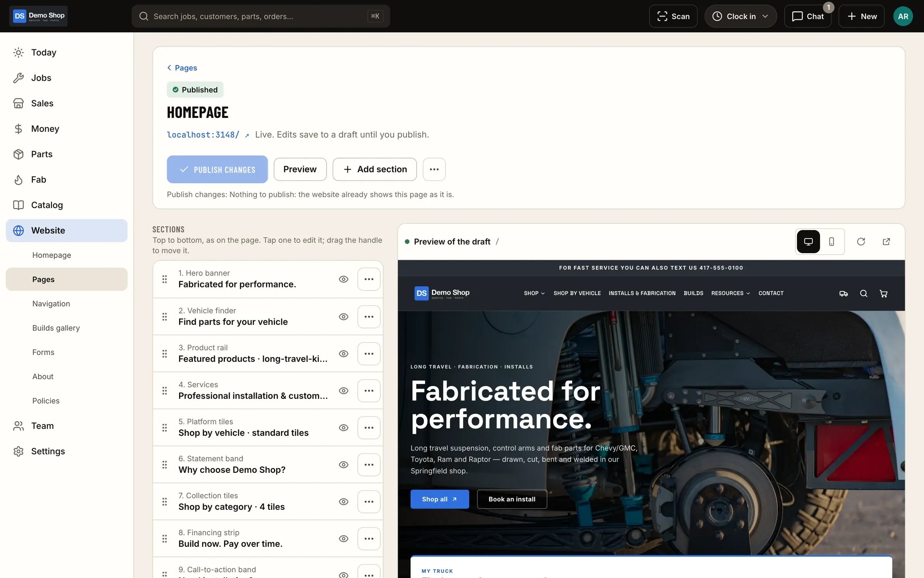The height and width of the screenshot is (578, 924).
Task: Toggle visibility of Product rail section
Action: click(343, 354)
